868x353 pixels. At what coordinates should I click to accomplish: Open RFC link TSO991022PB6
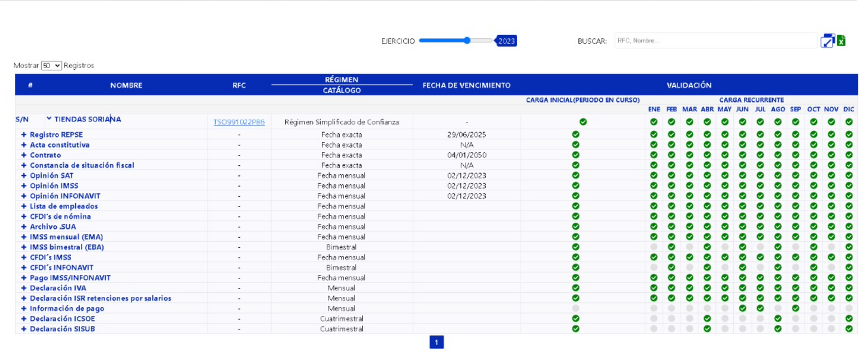click(239, 122)
